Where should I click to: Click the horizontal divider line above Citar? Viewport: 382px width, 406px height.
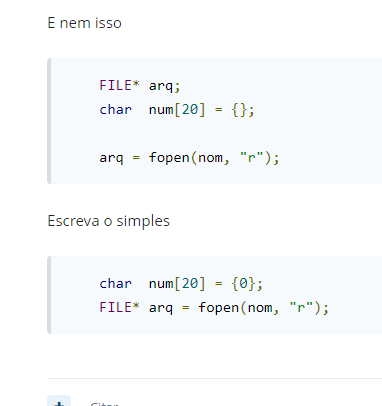[214, 378]
